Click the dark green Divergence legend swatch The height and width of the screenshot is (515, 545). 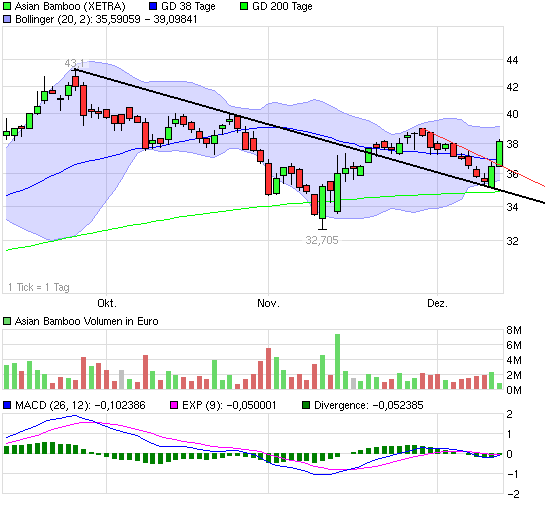[306, 405]
